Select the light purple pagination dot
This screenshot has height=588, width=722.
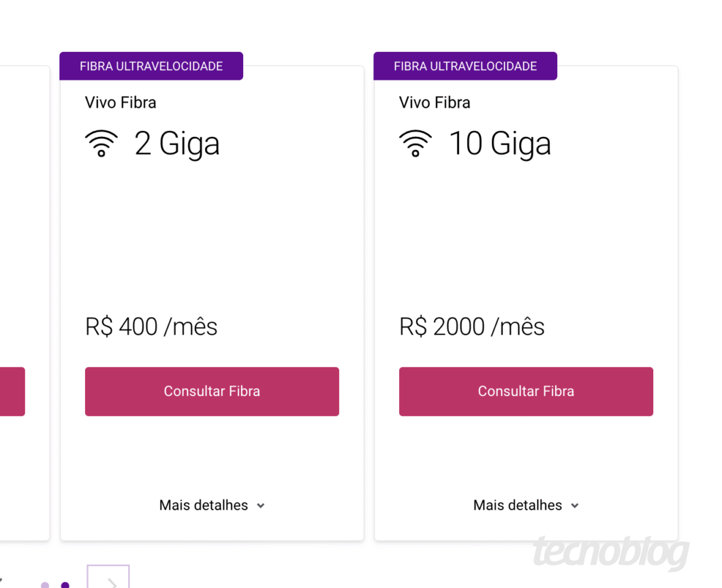coord(44,585)
